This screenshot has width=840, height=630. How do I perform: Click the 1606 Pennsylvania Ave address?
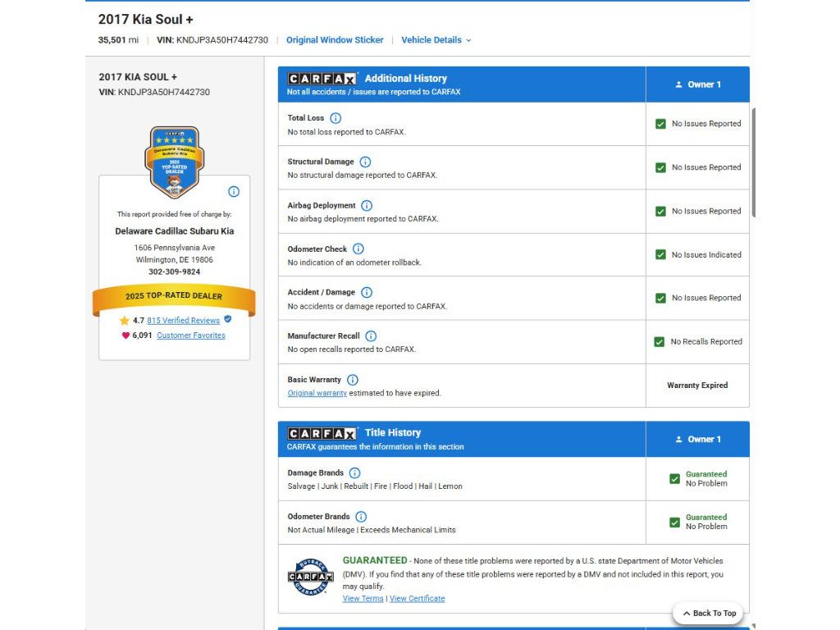[174, 248]
